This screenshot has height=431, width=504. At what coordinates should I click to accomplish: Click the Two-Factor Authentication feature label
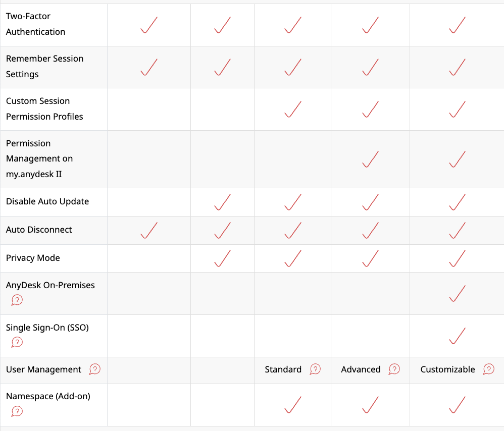click(x=35, y=24)
